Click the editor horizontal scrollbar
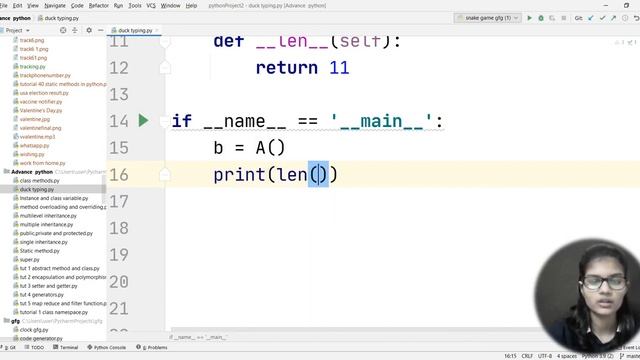Viewport: 640px width, 360px height. (x=355, y=329)
